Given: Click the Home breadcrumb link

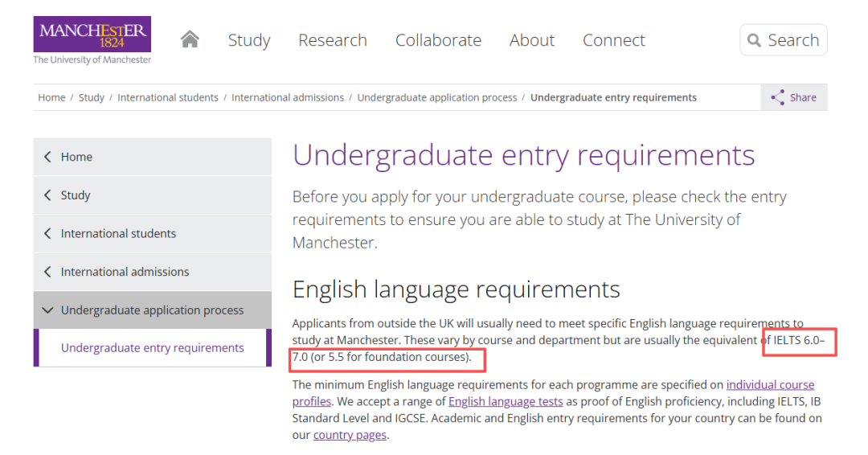Looking at the screenshot, I should pos(51,97).
